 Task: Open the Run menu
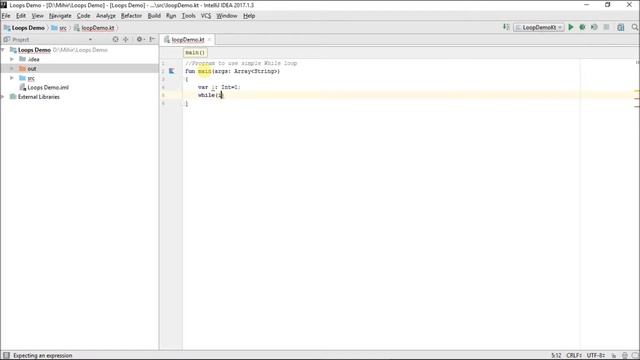click(171, 16)
